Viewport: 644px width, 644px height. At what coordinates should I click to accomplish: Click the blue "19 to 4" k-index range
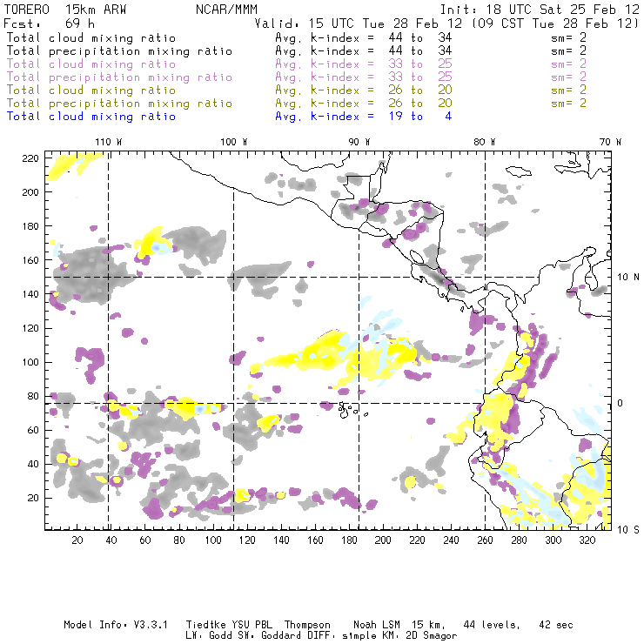[420, 117]
